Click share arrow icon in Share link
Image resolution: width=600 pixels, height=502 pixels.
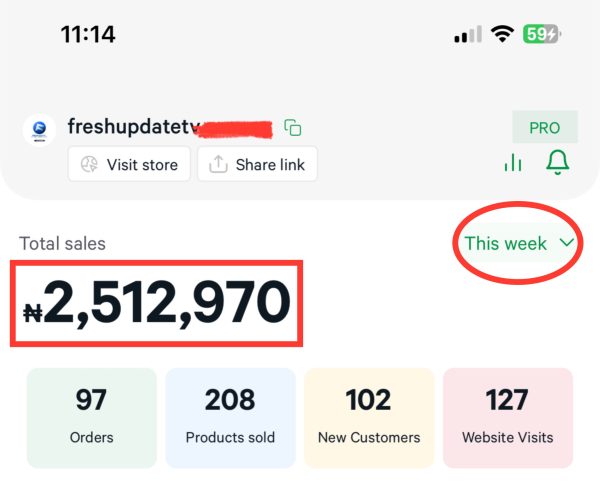[219, 165]
